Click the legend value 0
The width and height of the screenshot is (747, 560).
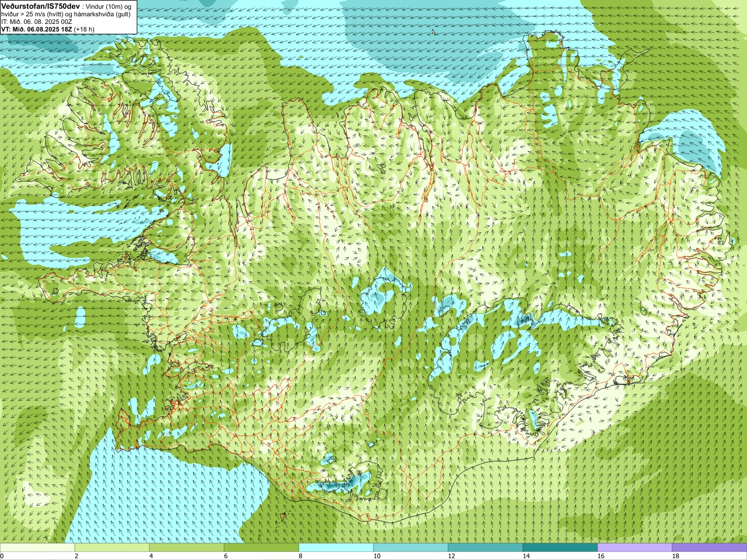pos(2,556)
